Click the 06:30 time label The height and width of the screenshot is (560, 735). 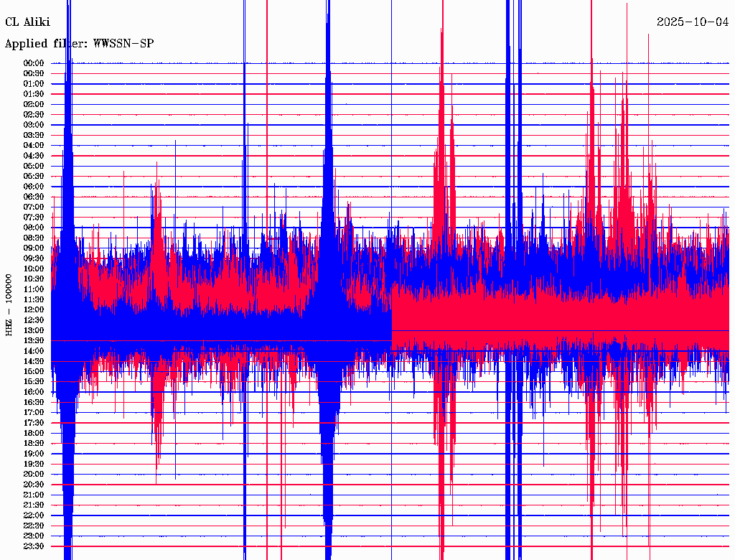34,197
